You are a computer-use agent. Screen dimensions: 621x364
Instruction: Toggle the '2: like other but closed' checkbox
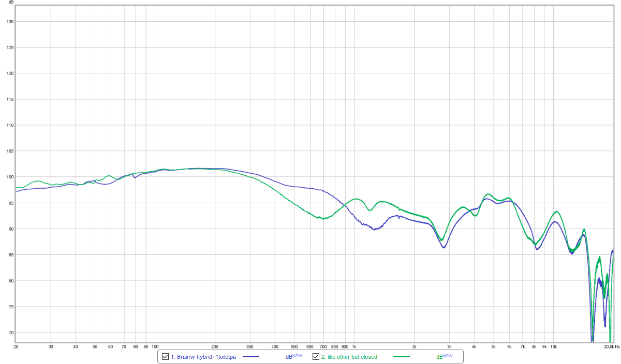coord(316,357)
